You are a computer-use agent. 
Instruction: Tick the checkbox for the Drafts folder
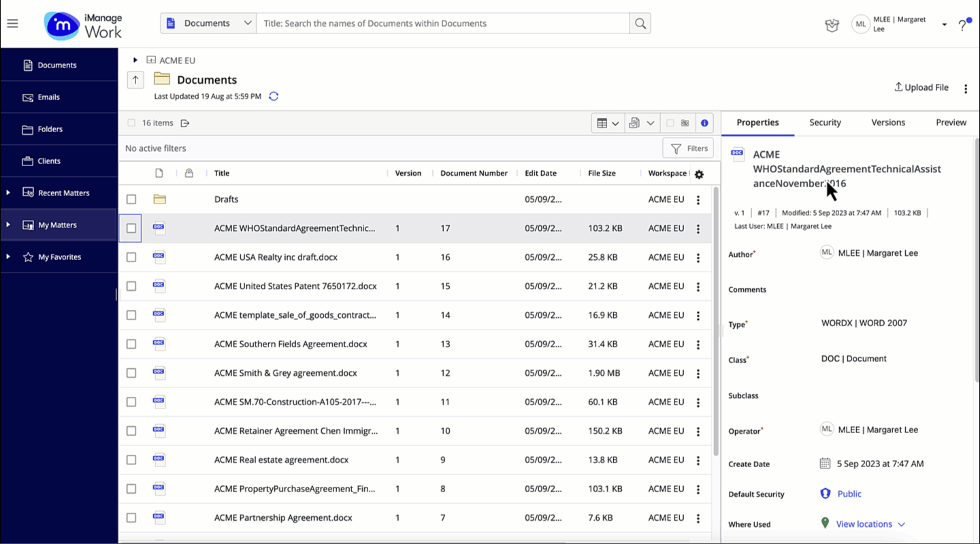131,199
